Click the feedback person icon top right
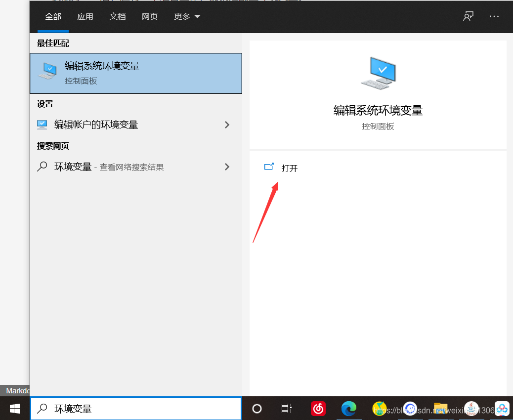The height and width of the screenshot is (420, 513). coord(468,16)
